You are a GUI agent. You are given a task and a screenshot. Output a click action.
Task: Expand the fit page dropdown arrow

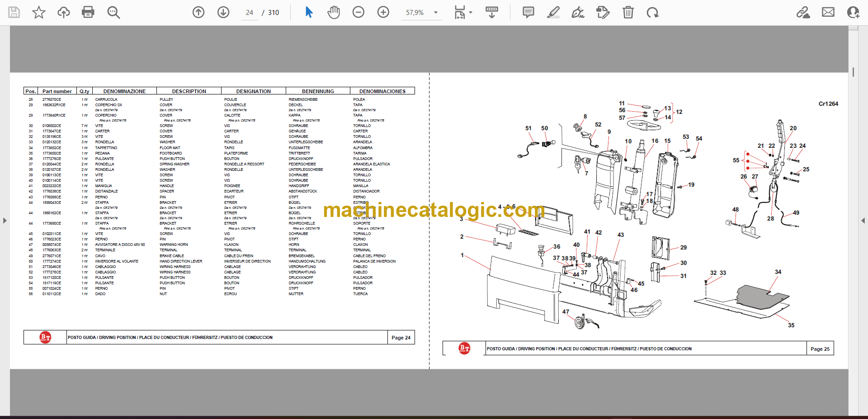[471, 13]
